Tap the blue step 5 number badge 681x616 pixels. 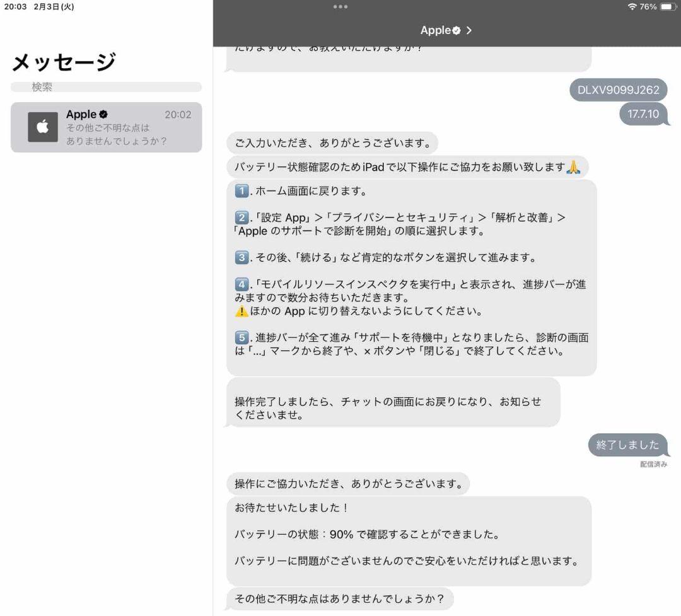pos(242,337)
